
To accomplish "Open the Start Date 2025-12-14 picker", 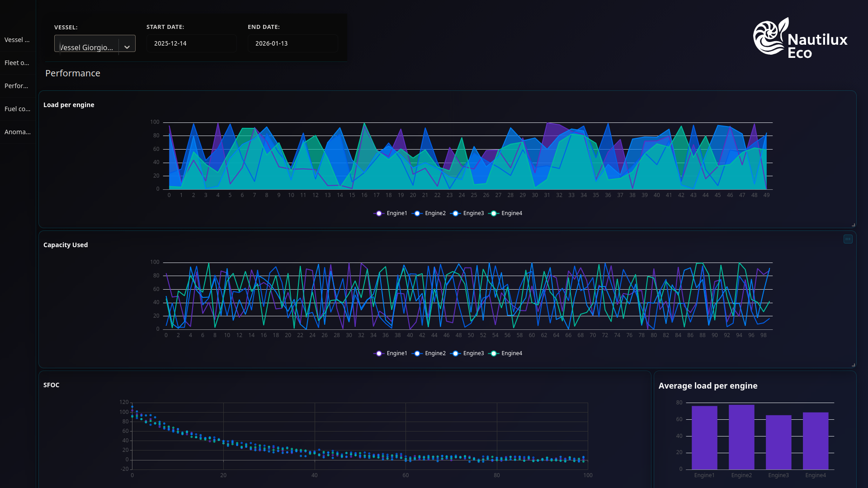I will [x=192, y=43].
